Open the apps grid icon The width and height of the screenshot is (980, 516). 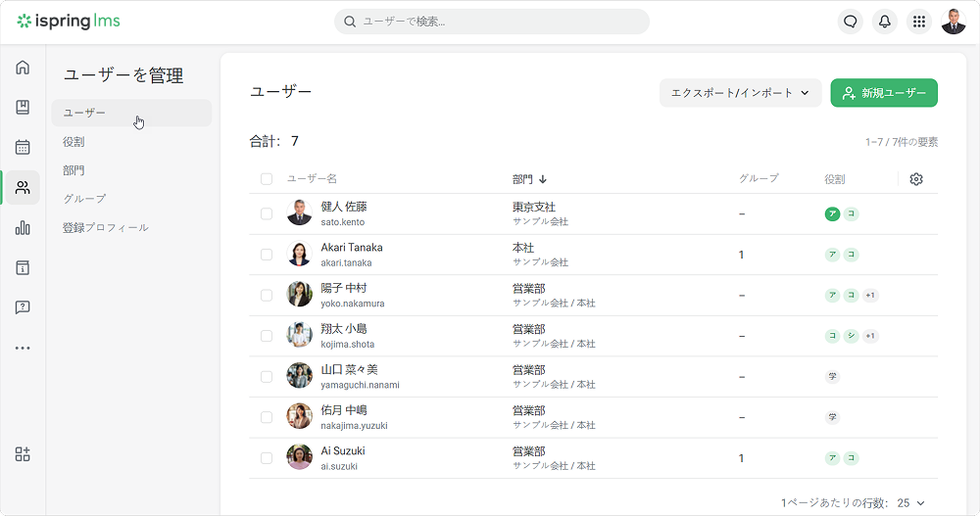click(918, 22)
